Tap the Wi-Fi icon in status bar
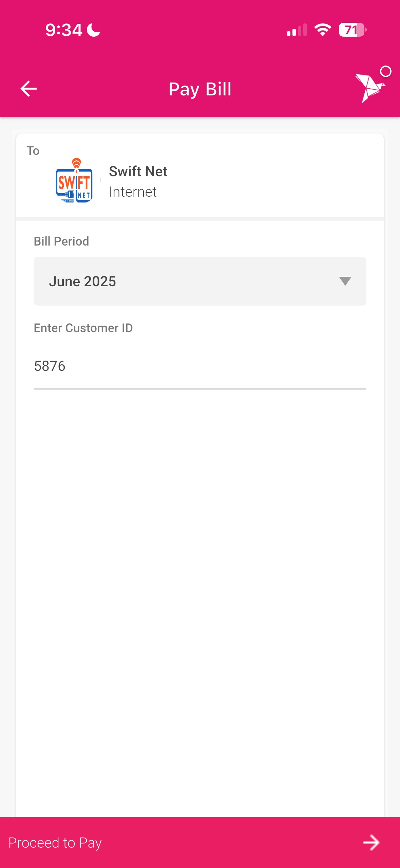Screen dimensions: 400x868 coord(323,30)
